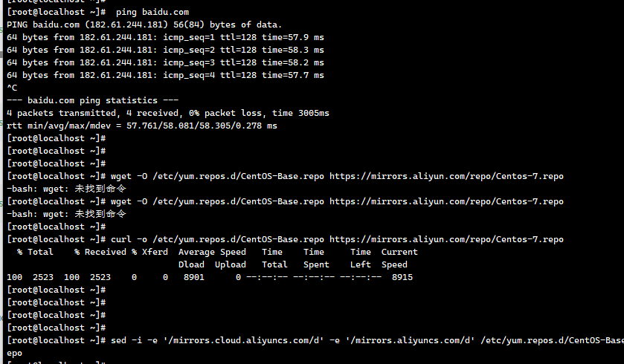This screenshot has width=624, height=364.
Task: Click the icmp_seq=1 ping reply line
Action: pyautogui.click(x=165, y=37)
